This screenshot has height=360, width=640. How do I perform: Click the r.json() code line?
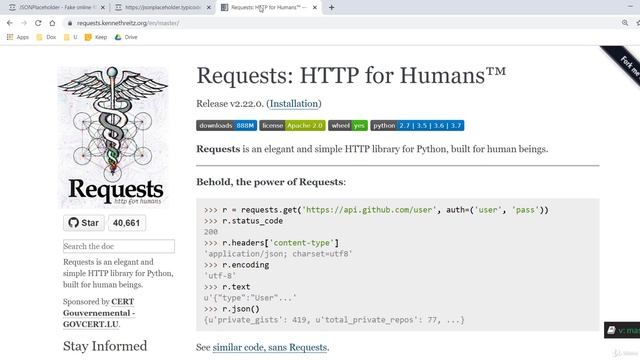point(232,309)
